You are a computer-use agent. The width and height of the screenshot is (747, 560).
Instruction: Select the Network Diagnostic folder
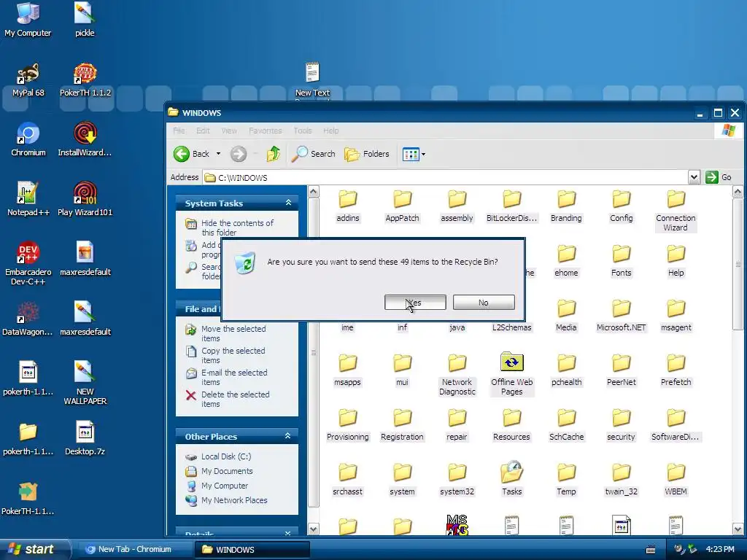[457, 375]
